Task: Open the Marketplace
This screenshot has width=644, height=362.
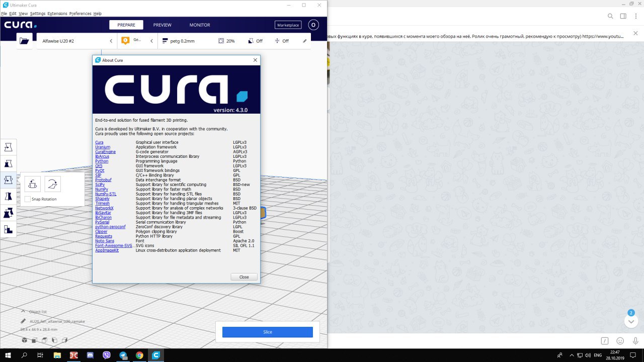Action: tap(288, 25)
